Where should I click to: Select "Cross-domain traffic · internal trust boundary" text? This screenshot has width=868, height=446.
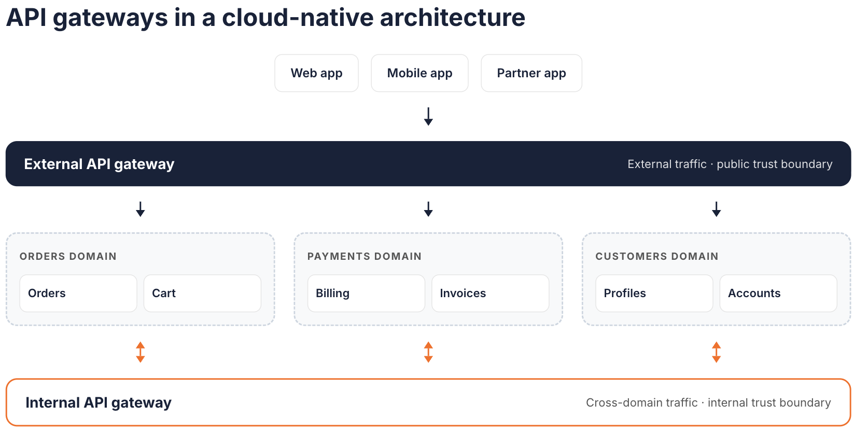pos(708,402)
